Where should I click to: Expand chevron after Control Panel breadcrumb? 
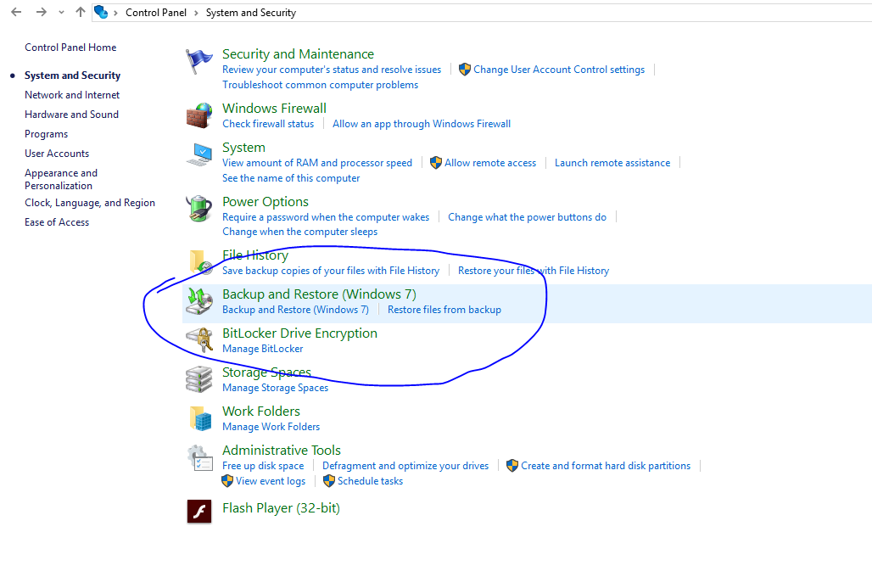[196, 13]
